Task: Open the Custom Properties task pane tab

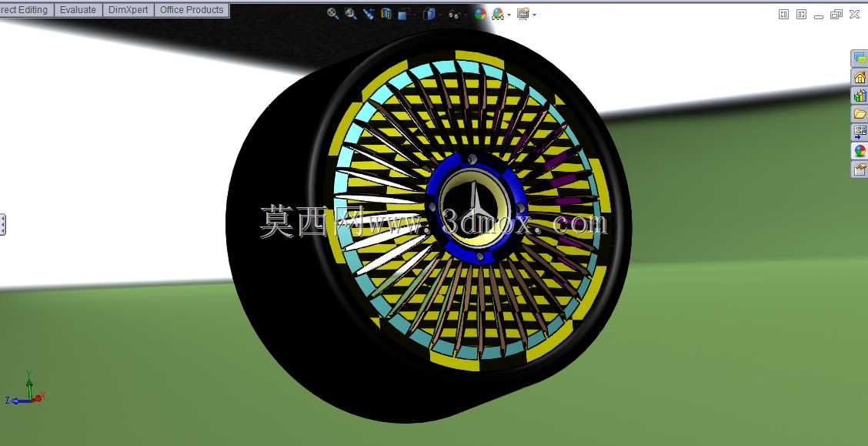Action: tap(859, 169)
